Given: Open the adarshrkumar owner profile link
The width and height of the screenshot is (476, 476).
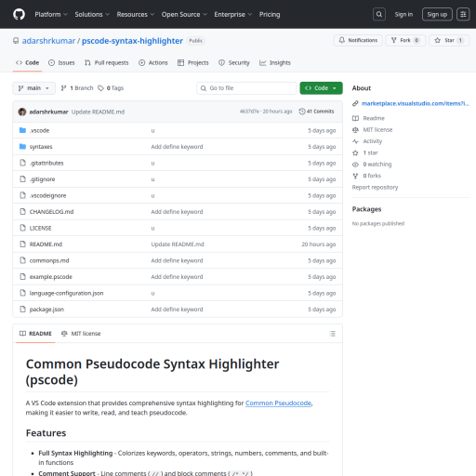Looking at the screenshot, I should pos(48,41).
